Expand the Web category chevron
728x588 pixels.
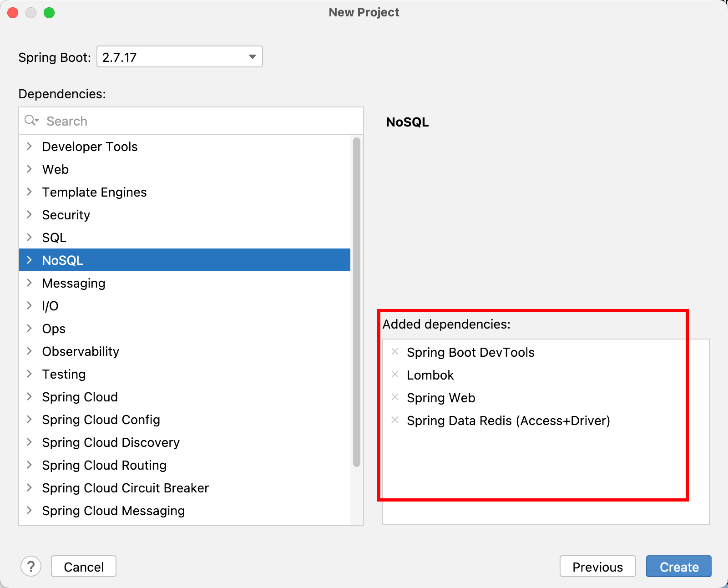(x=30, y=169)
